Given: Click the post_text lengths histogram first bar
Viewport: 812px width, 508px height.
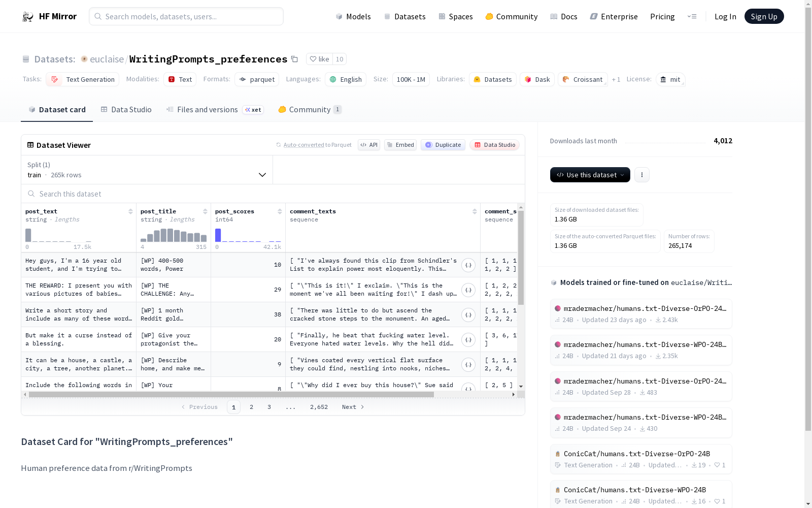Looking at the screenshot, I should tap(28, 235).
